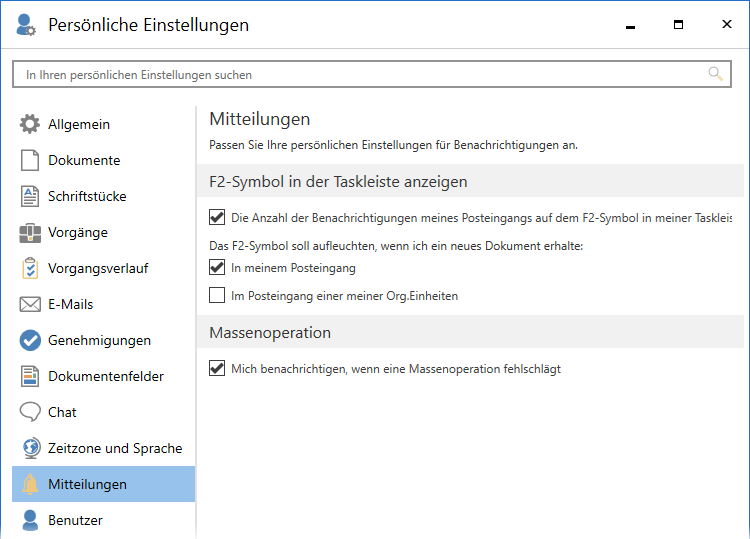Click the Chat speech bubble icon
Screen dimensions: 750x539
[30, 413]
